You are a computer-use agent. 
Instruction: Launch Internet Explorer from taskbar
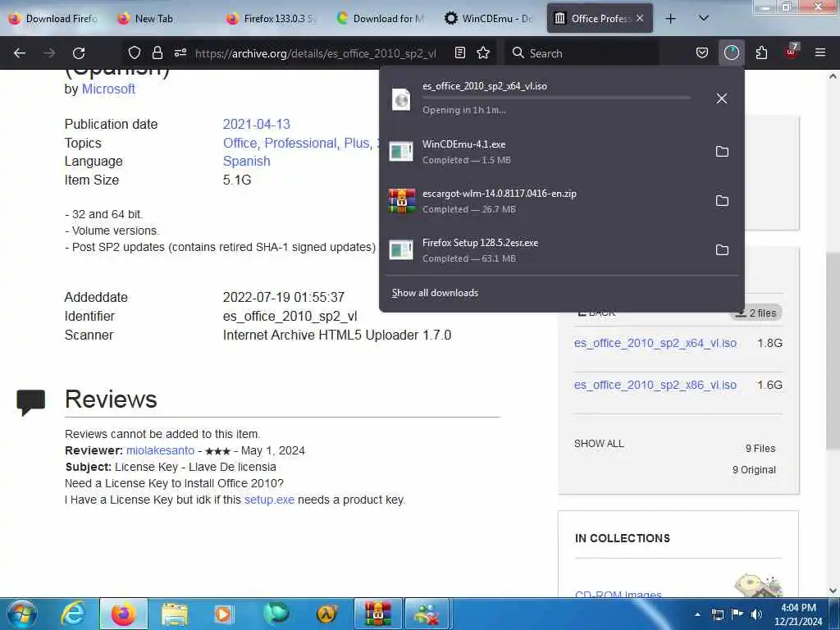pyautogui.click(x=73, y=614)
